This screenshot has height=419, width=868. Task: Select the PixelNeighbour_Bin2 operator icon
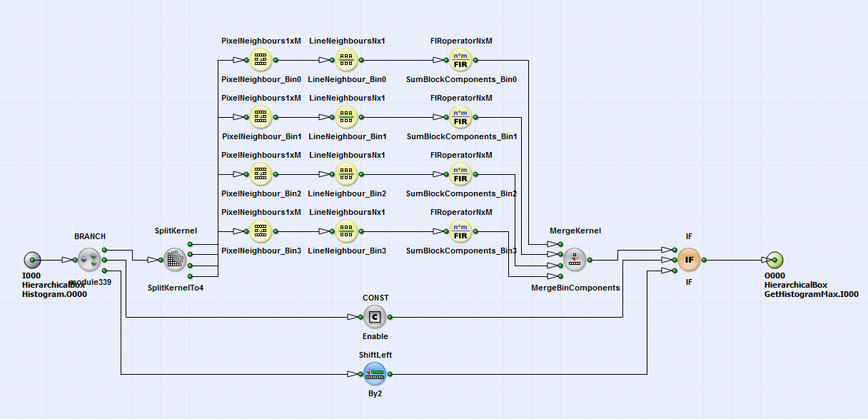261,174
